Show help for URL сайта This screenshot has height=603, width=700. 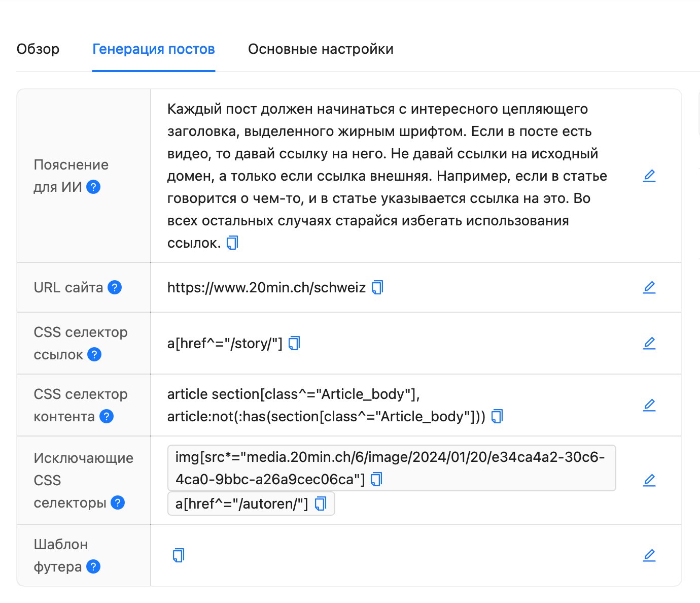tap(115, 288)
